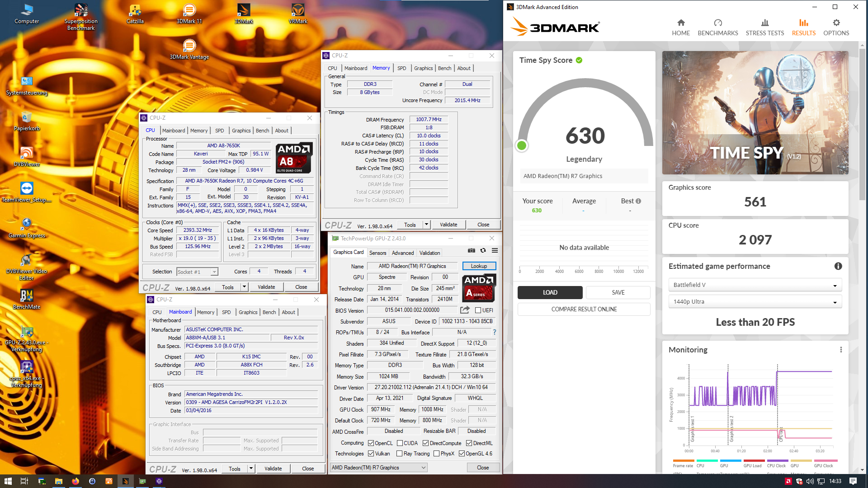Open the Catzilla desktop icon

coord(135,14)
